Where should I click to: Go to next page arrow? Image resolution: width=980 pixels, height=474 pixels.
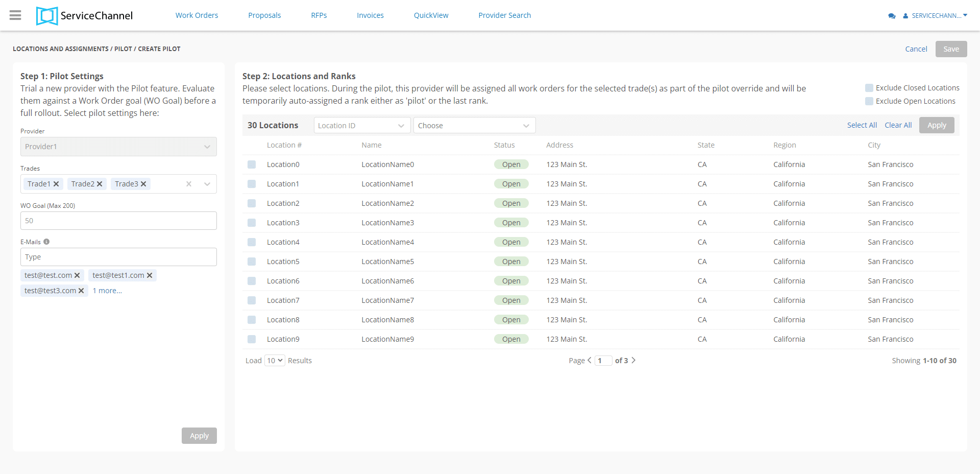633,360
